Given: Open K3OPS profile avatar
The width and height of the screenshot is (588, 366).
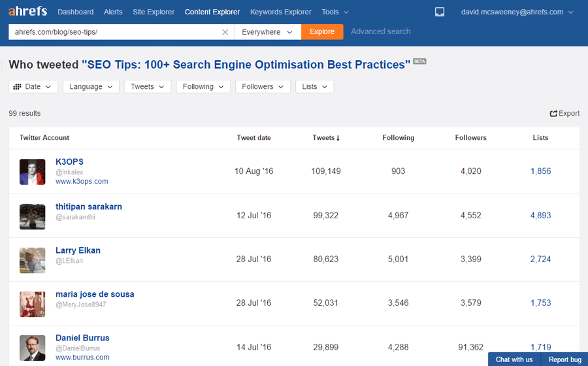Looking at the screenshot, I should coord(32,172).
